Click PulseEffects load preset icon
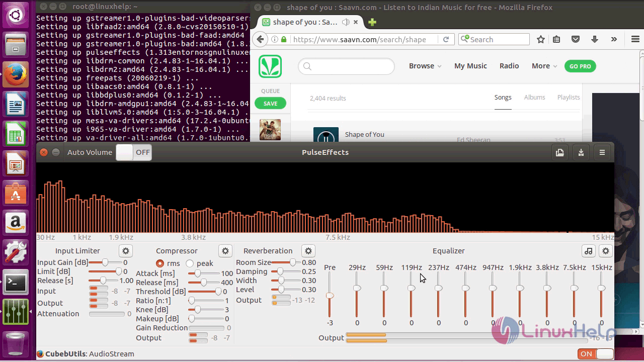Screen dimensions: 644x362 [x=560, y=152]
